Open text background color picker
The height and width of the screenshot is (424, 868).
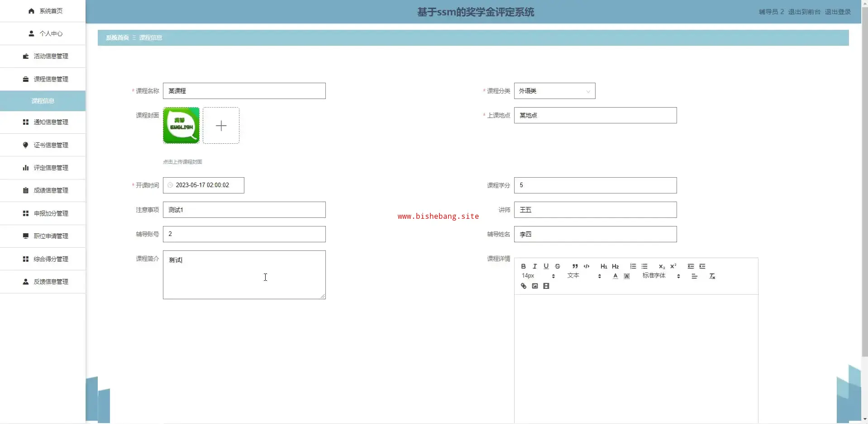(x=627, y=276)
